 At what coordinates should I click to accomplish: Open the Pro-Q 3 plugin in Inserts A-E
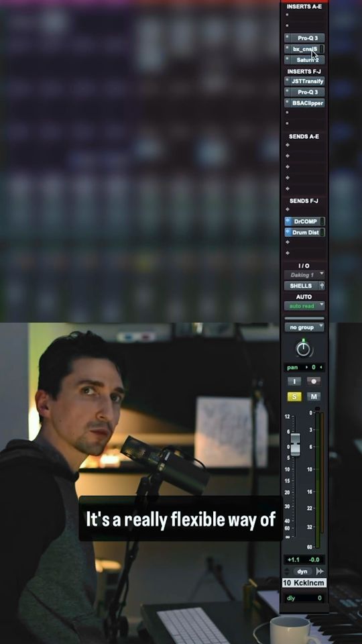(x=308, y=38)
